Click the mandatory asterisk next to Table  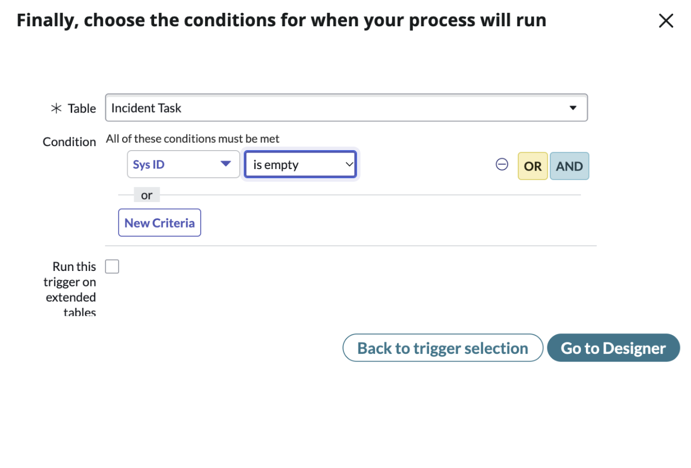tap(56, 108)
